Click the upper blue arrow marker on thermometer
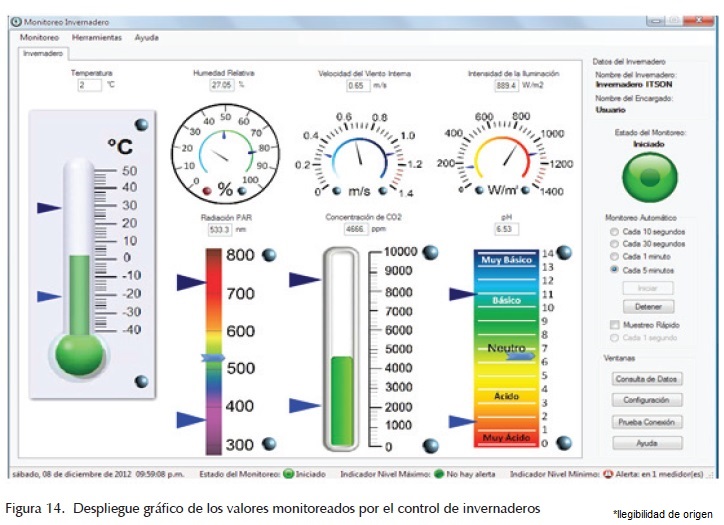Screen dimensions: 724x525 coord(48,207)
